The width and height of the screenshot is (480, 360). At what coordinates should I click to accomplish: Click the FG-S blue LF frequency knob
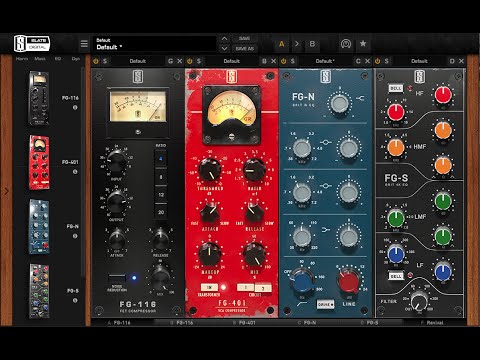tap(396, 254)
